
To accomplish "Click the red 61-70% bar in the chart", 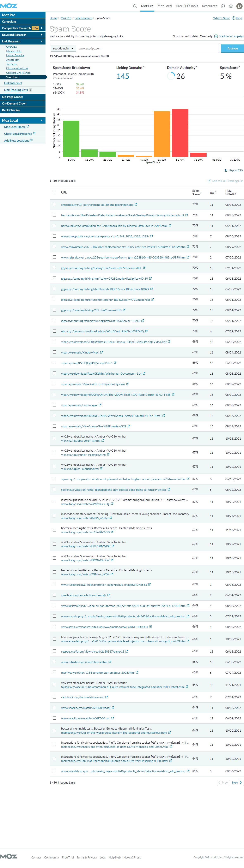I will click(180, 133).
